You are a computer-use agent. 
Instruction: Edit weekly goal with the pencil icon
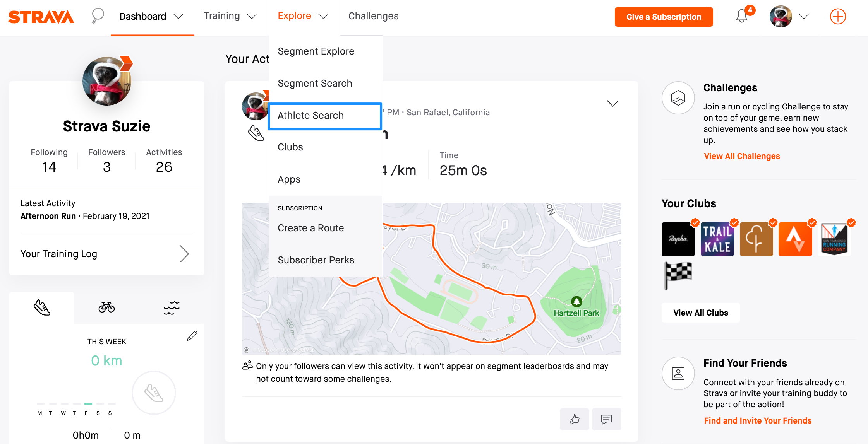pyautogui.click(x=192, y=336)
